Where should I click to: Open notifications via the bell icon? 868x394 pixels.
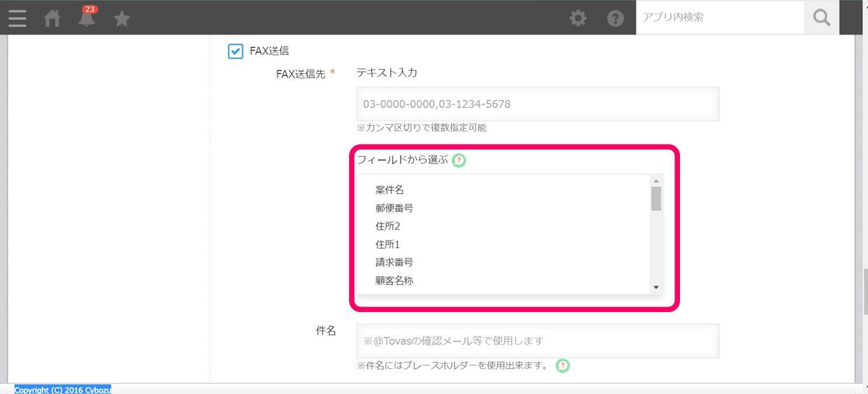tap(86, 19)
